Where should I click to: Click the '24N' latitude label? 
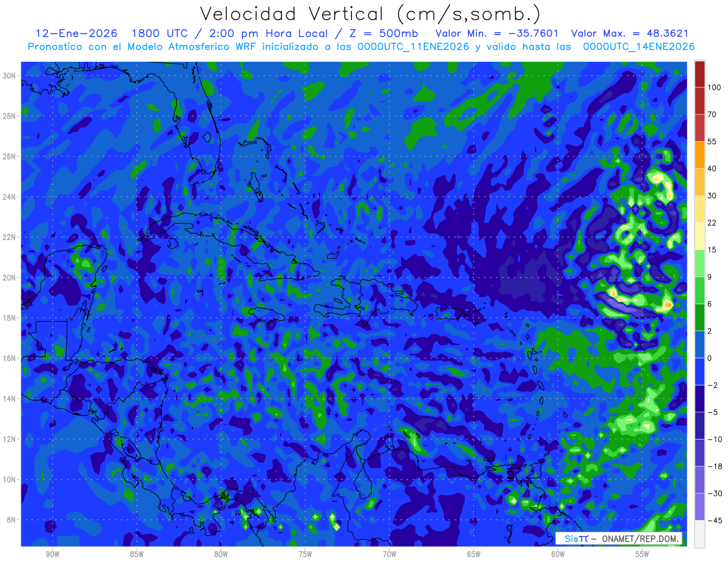coord(10,196)
